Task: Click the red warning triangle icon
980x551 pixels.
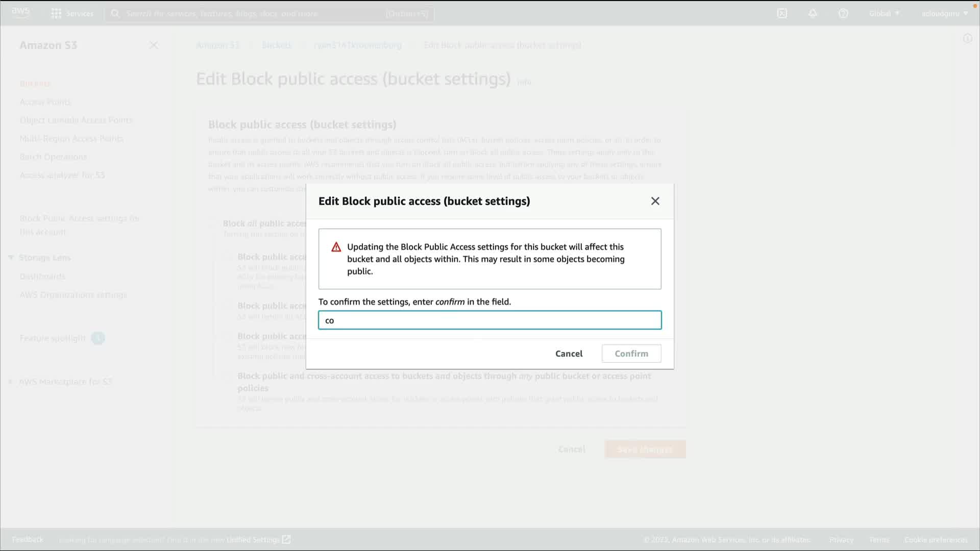Action: [x=336, y=247]
